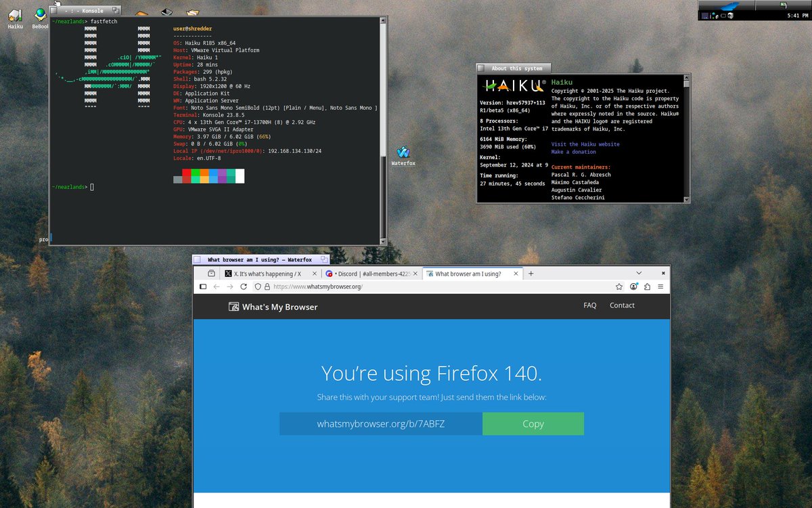The height and width of the screenshot is (508, 812).
Task: Click the Workspaces applet in the Deskbar tray
Action: [x=705, y=16]
